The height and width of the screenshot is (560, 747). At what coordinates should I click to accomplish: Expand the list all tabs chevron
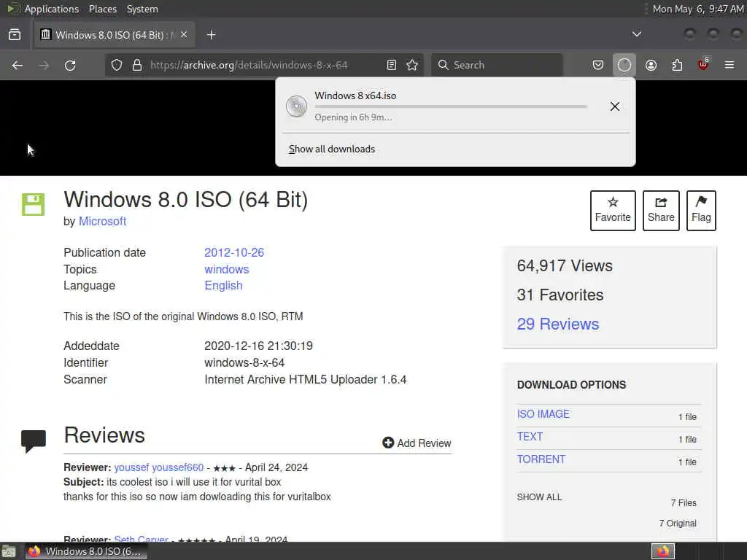tap(636, 34)
